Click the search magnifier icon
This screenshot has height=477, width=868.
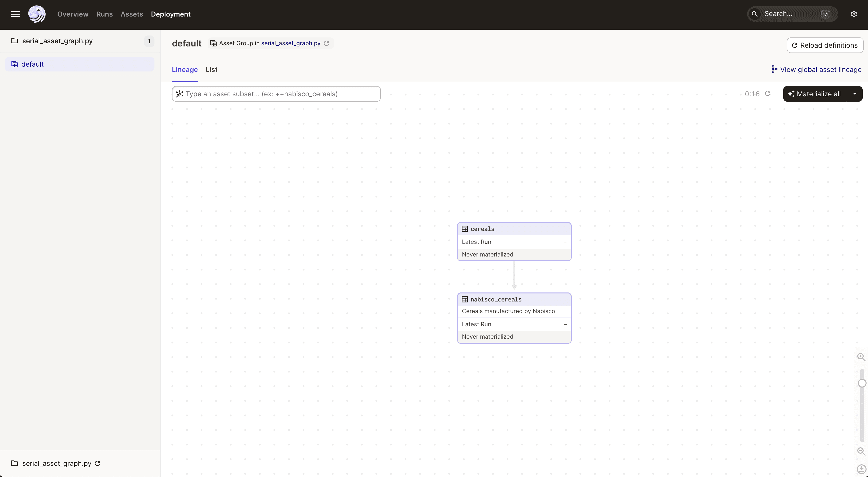point(755,14)
